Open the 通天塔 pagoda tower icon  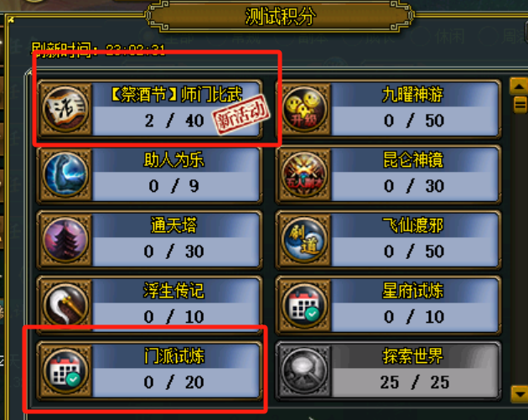click(x=65, y=240)
